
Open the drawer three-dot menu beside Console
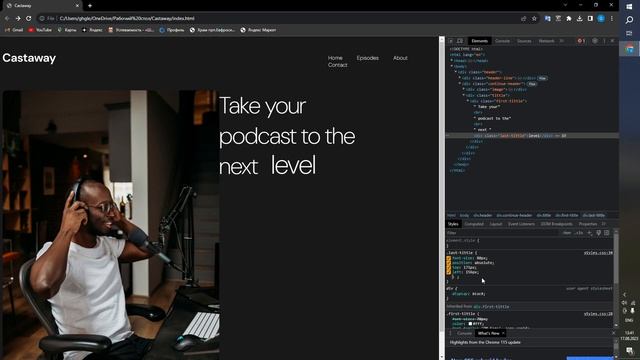point(451,333)
